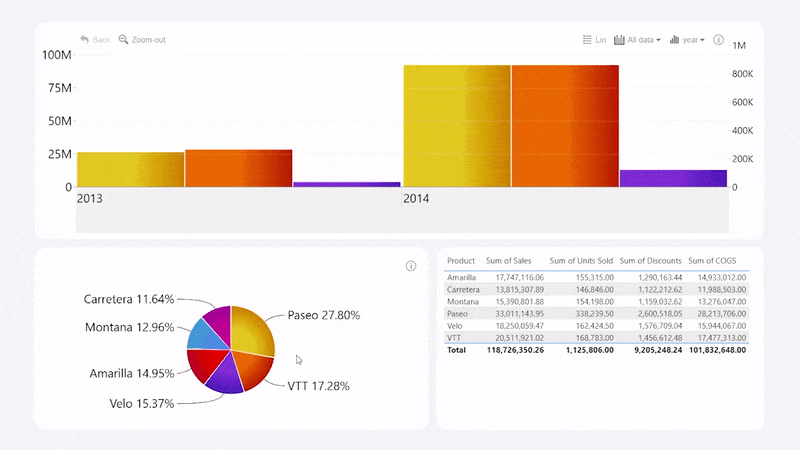Toggle the Lin scale option
The height and width of the screenshot is (450, 800).
tap(594, 40)
